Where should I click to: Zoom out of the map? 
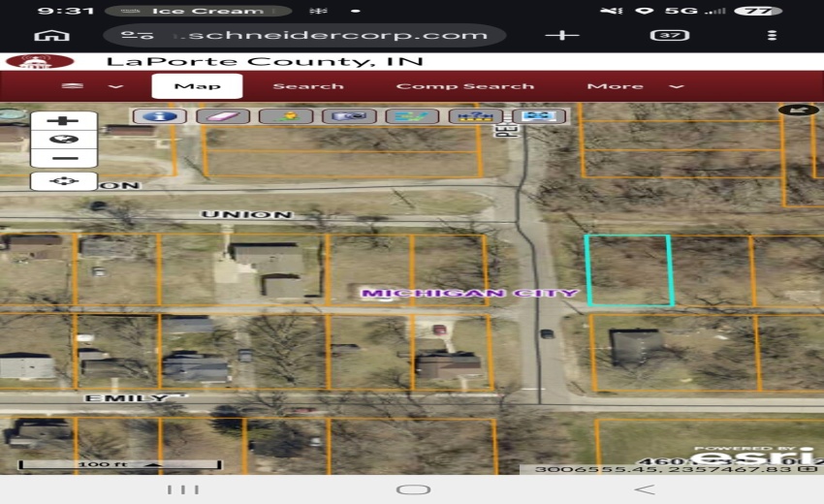tap(64, 158)
